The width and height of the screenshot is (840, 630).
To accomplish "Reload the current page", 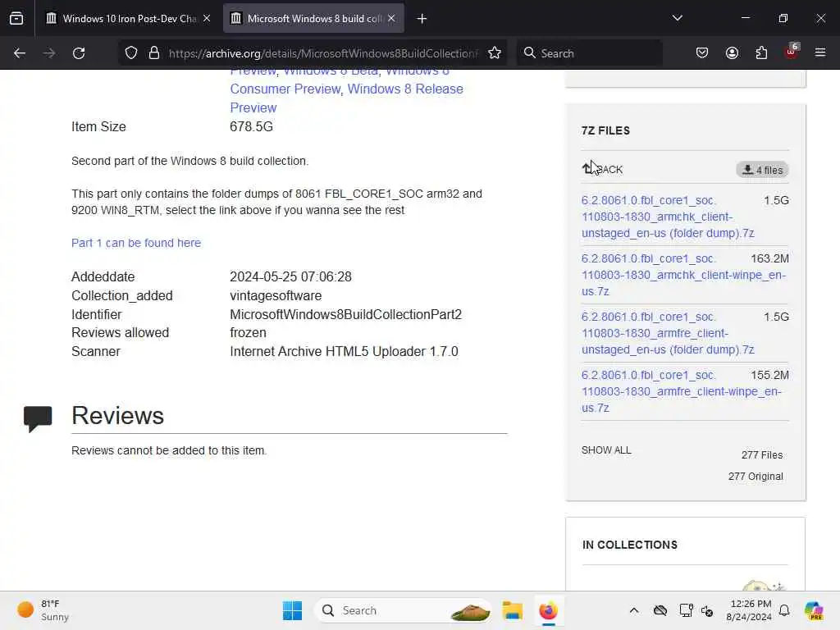I will pos(79,53).
